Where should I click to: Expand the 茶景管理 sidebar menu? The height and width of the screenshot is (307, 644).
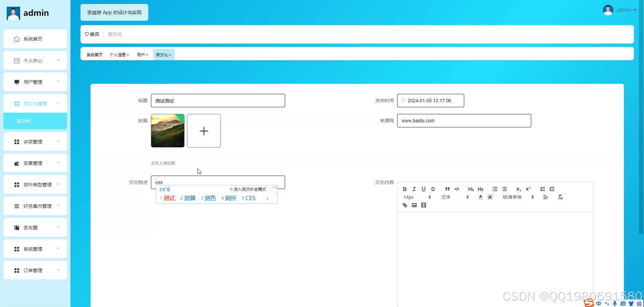point(35,163)
